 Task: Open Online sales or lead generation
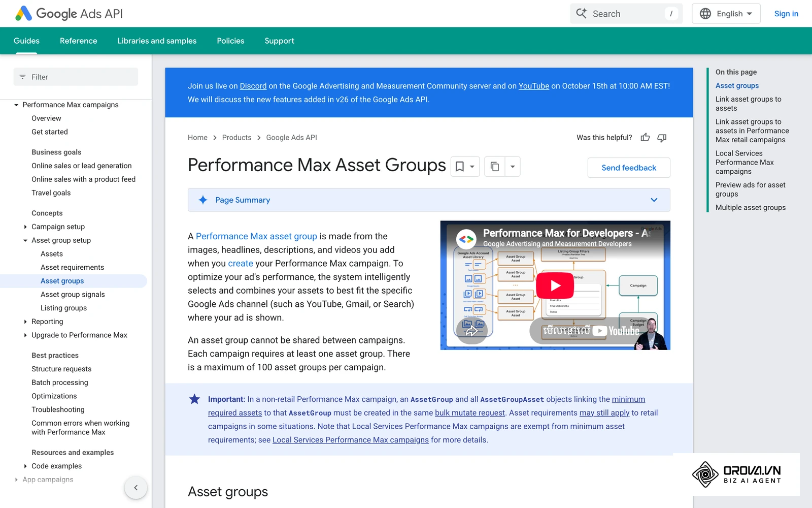pos(82,166)
